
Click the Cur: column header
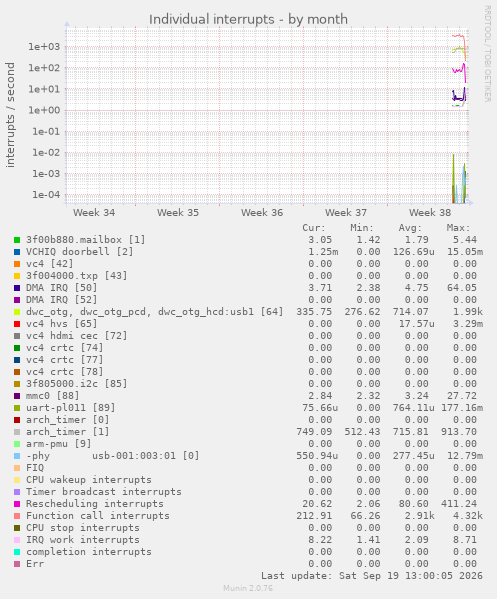click(314, 228)
